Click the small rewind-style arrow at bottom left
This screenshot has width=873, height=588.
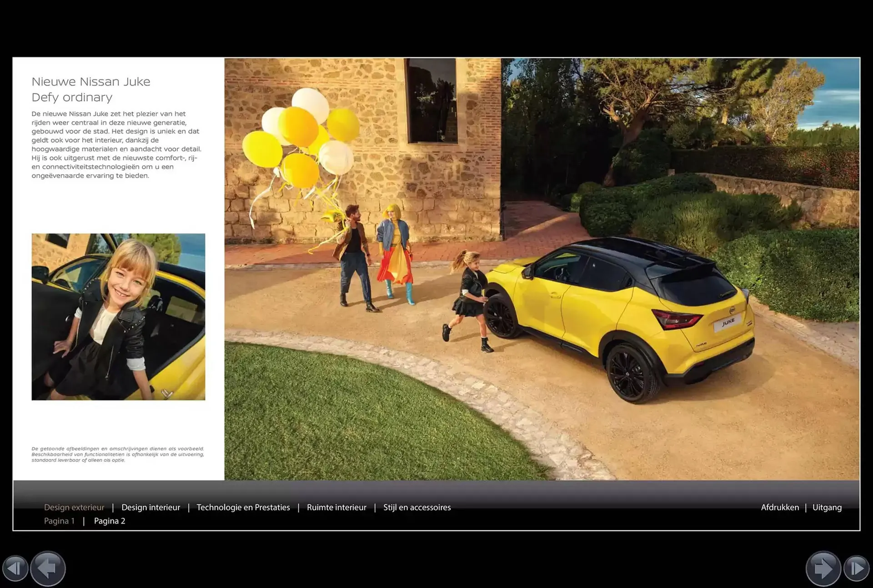(15, 568)
